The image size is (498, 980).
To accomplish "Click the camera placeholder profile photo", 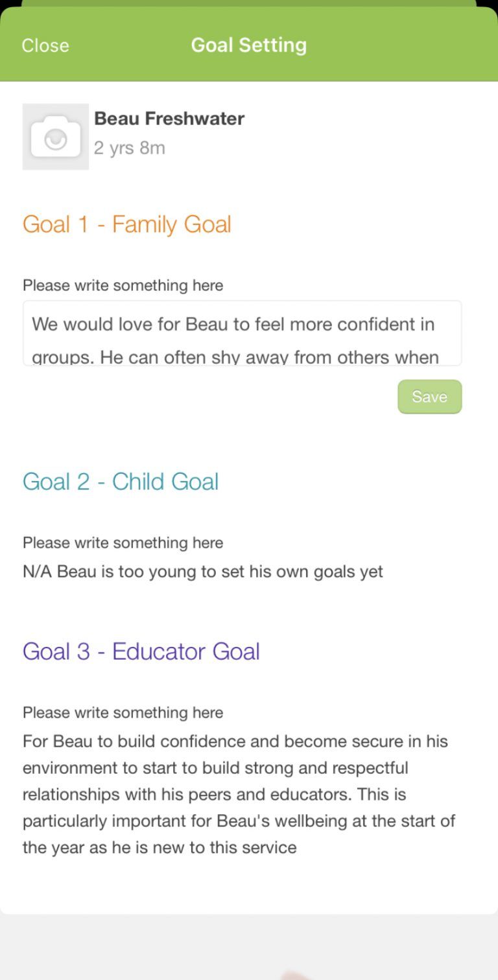I will point(56,137).
